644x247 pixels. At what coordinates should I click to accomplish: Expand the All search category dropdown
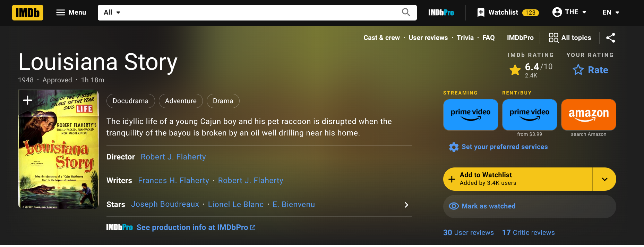[x=112, y=13]
